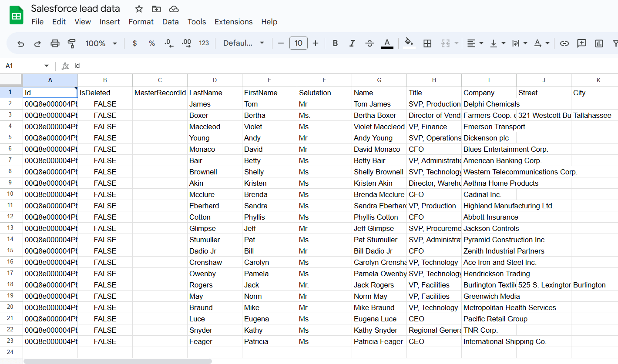Select the cell Dadio Jr
The height and width of the screenshot is (364, 618).
(x=215, y=251)
